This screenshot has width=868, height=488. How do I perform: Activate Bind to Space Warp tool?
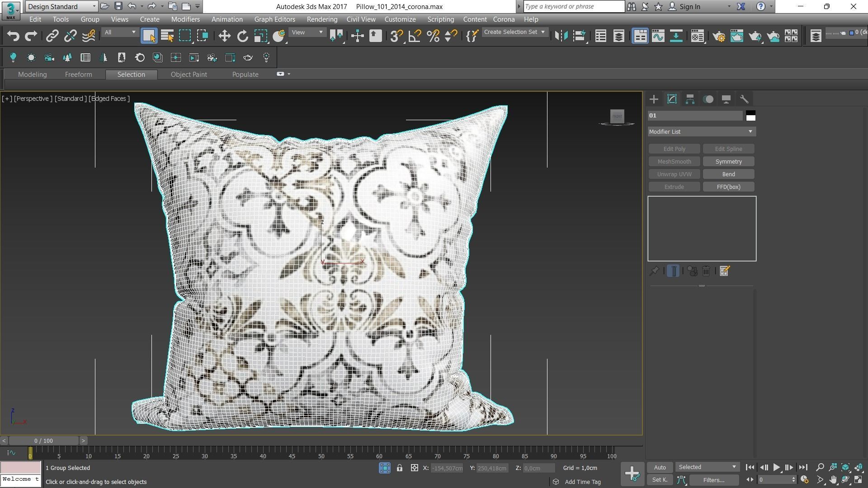(89, 36)
